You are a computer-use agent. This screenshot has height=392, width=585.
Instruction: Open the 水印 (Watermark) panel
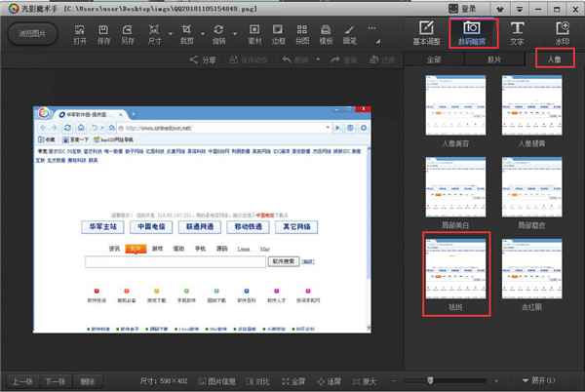pyautogui.click(x=563, y=32)
